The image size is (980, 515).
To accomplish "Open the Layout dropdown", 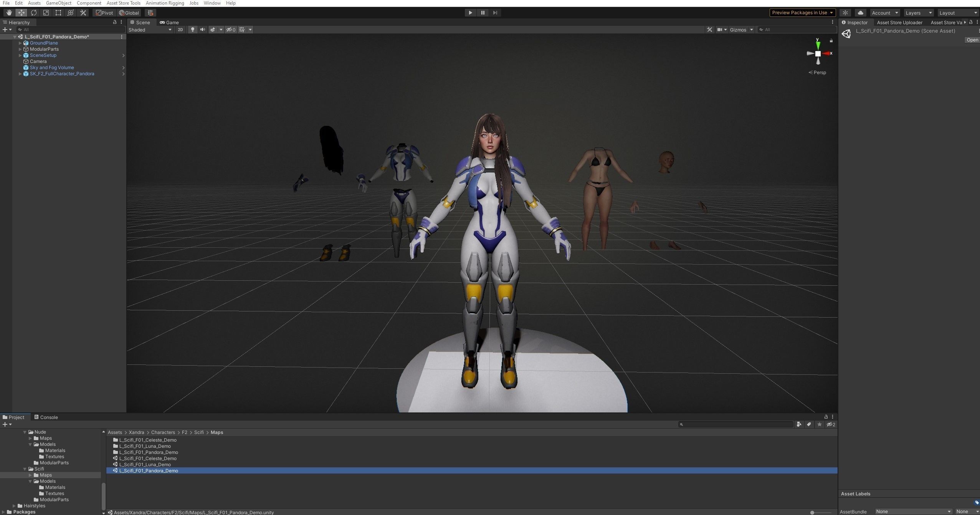I will pyautogui.click(x=958, y=13).
